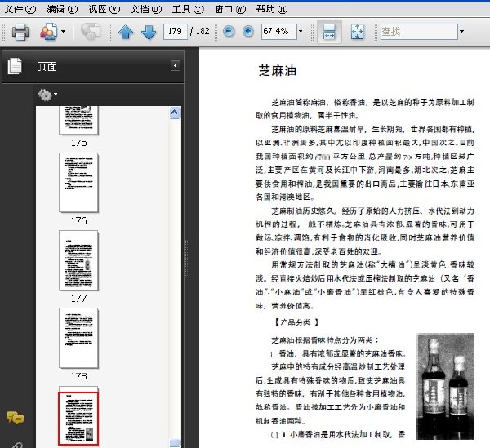Zoom out with the minus button

click(229, 31)
